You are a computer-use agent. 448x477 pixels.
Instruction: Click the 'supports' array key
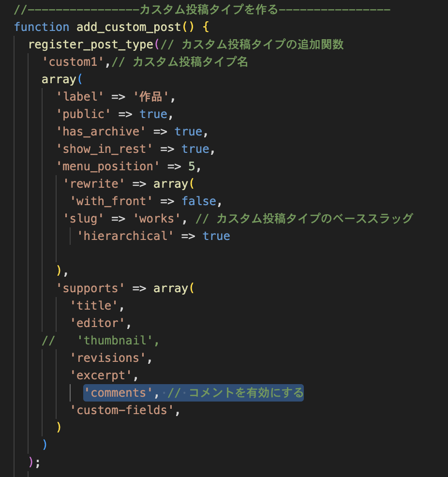pyautogui.click(x=90, y=288)
